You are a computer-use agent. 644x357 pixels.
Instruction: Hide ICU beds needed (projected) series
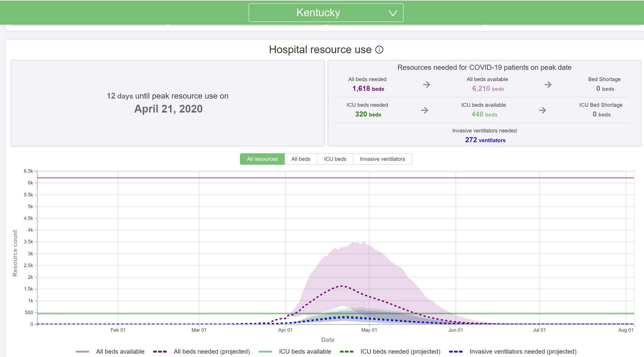[400, 351]
